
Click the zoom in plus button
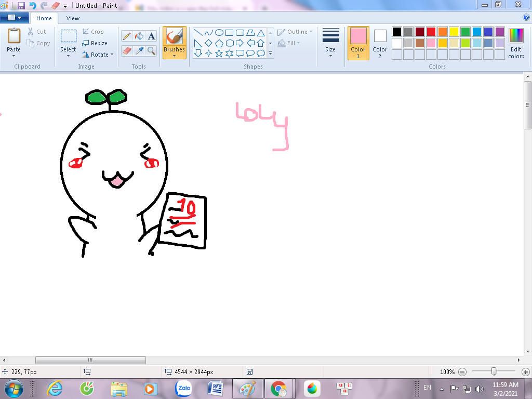point(526,372)
